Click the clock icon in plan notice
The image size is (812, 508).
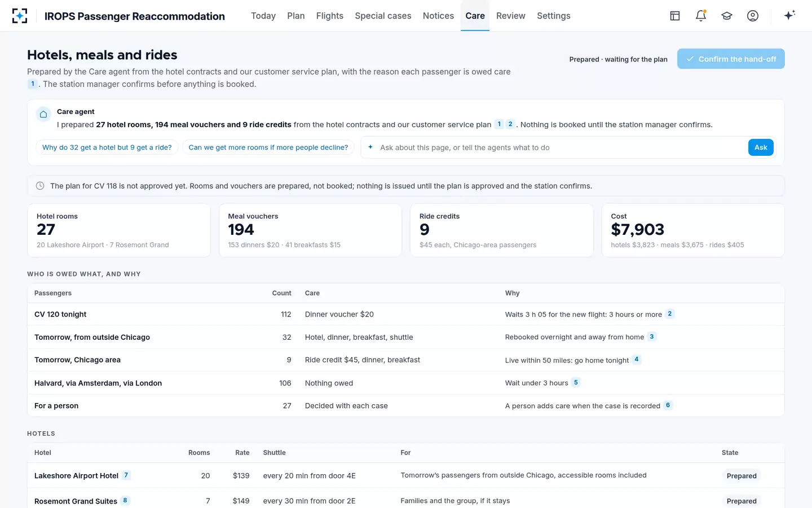tap(40, 186)
